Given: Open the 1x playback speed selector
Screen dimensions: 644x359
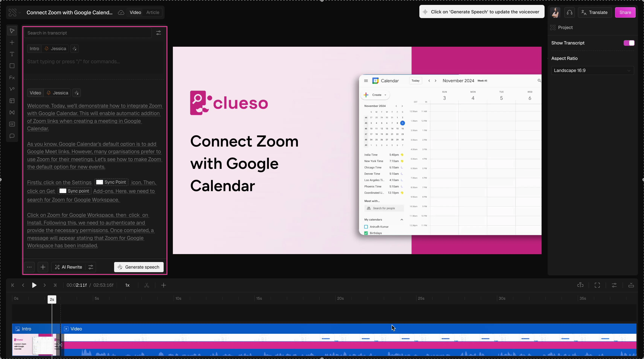Looking at the screenshot, I should [x=127, y=285].
